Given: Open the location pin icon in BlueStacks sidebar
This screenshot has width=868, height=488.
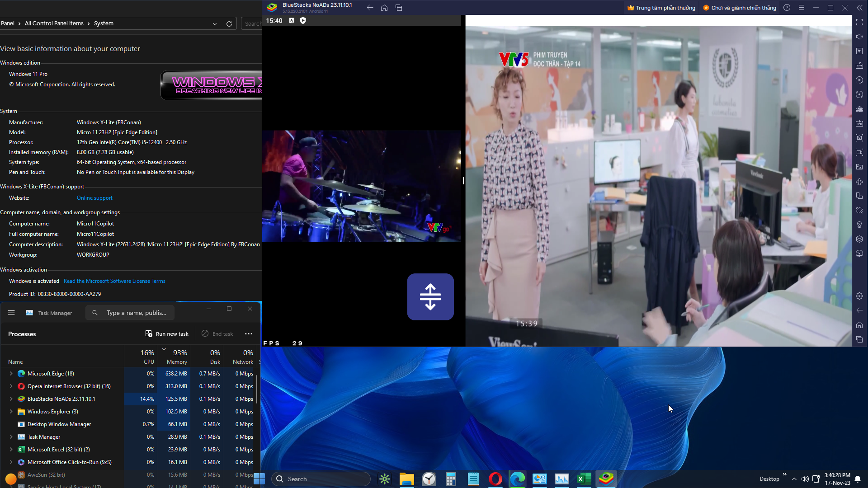Looking at the screenshot, I should (859, 225).
